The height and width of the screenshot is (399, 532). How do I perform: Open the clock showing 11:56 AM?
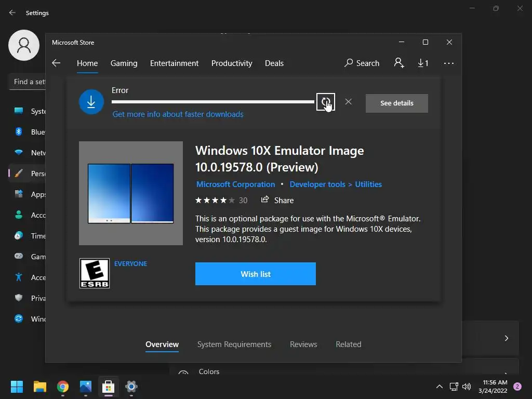point(493,387)
